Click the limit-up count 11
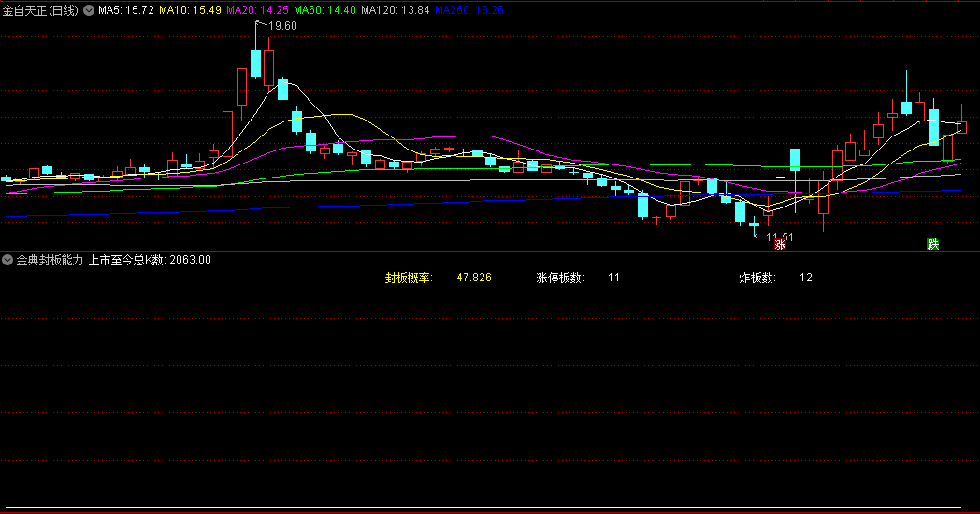The width and height of the screenshot is (980, 514). tap(613, 278)
